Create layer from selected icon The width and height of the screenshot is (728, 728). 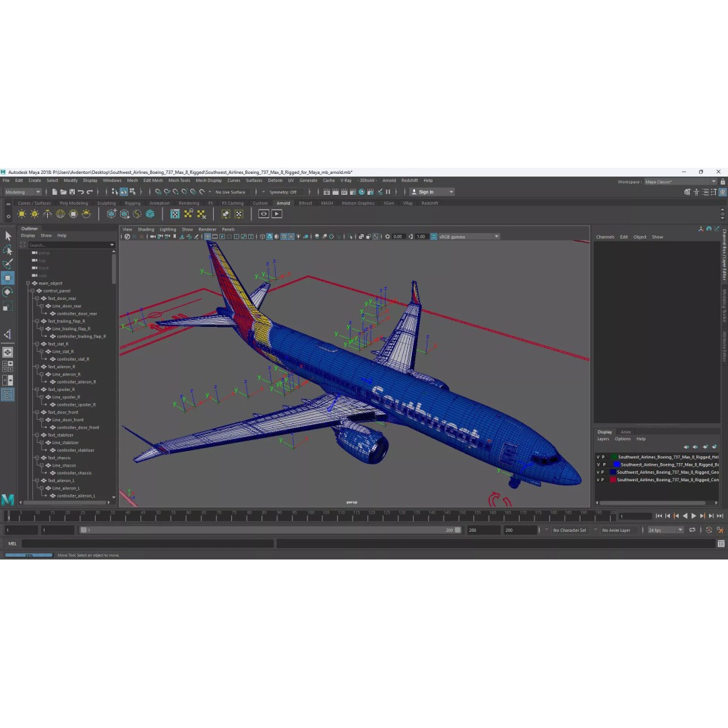pyautogui.click(x=714, y=447)
